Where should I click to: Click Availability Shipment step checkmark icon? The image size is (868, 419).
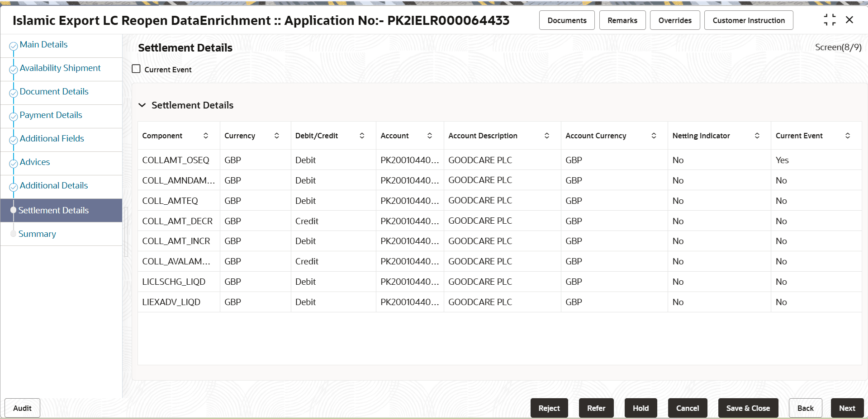coord(14,70)
